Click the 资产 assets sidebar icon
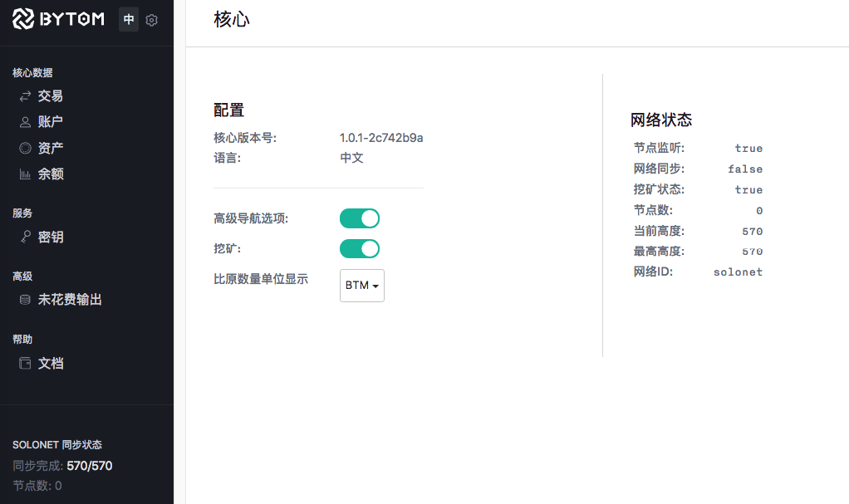This screenshot has height=504, width=849. point(25,147)
